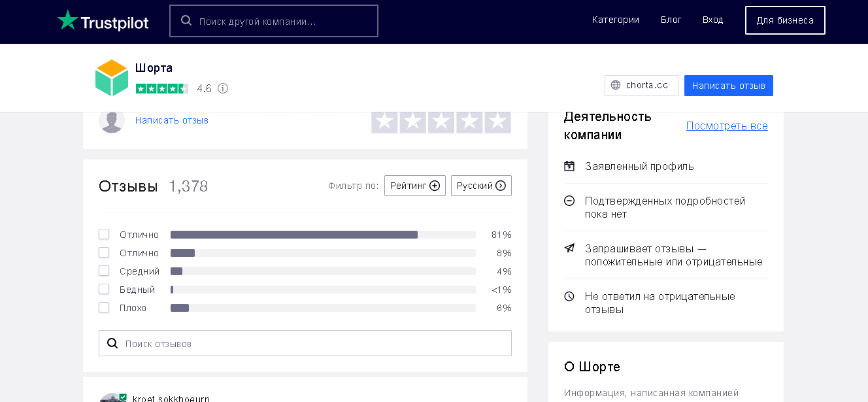Click the Поиск отзывов search field
This screenshot has height=402, width=868.
click(314, 343)
